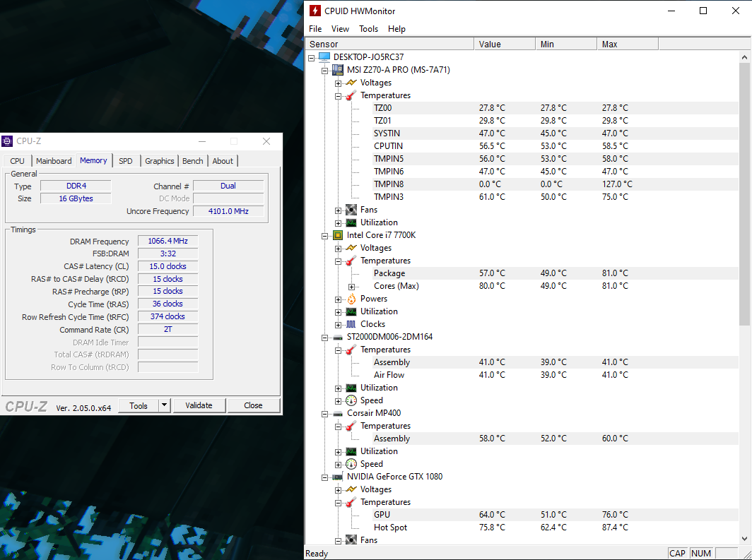Click the Intel Core i7 7700K CPU icon

(x=338, y=235)
